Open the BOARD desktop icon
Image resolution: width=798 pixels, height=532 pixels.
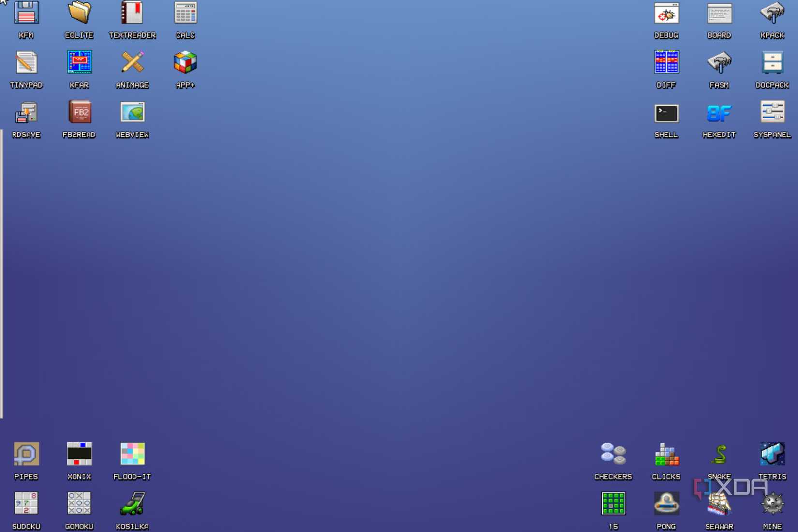click(719, 13)
